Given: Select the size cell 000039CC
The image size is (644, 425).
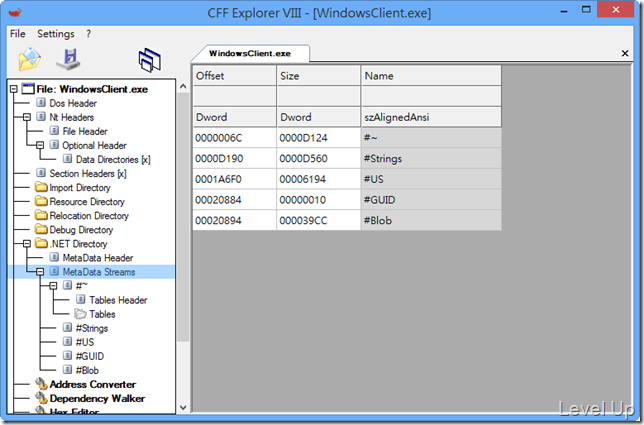Looking at the screenshot, I should point(319,221).
